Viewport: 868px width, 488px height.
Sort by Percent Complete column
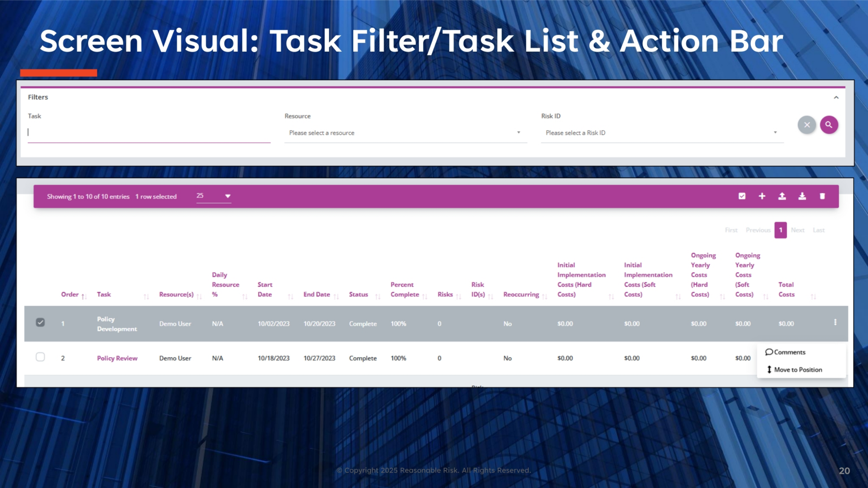(x=425, y=297)
